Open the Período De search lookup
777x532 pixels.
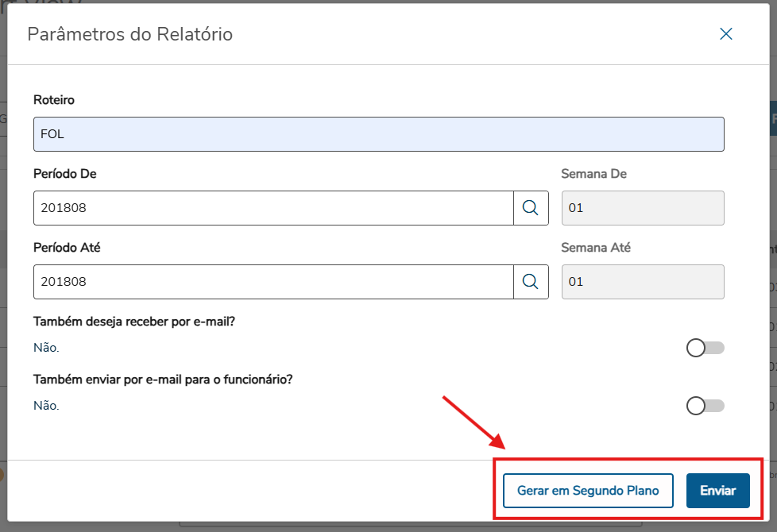531,208
